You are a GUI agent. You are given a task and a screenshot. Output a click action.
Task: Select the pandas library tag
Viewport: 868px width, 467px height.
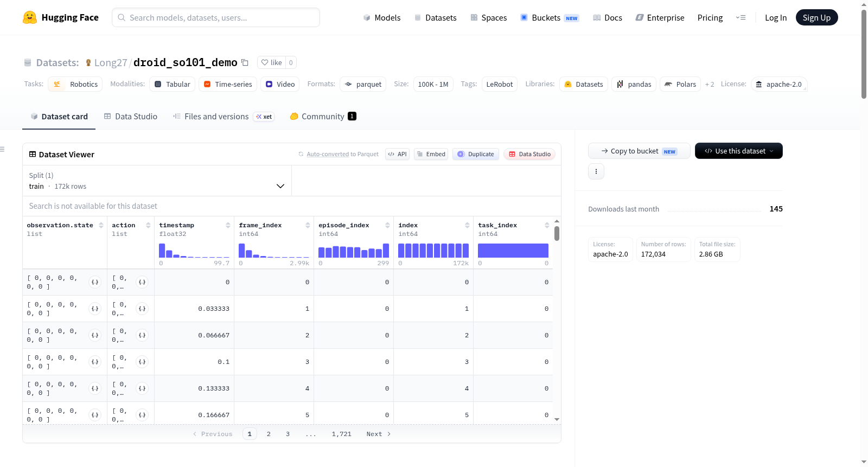634,84
